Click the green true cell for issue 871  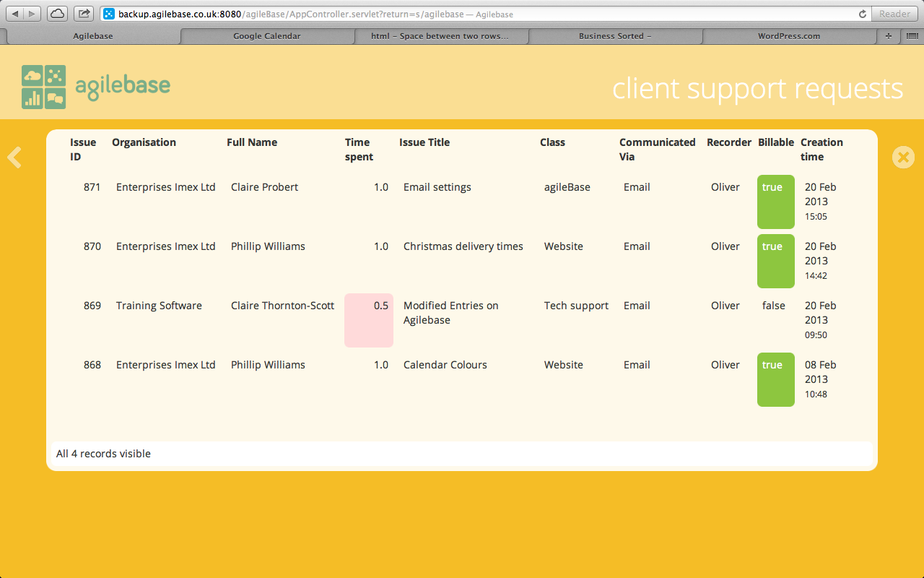(x=775, y=202)
